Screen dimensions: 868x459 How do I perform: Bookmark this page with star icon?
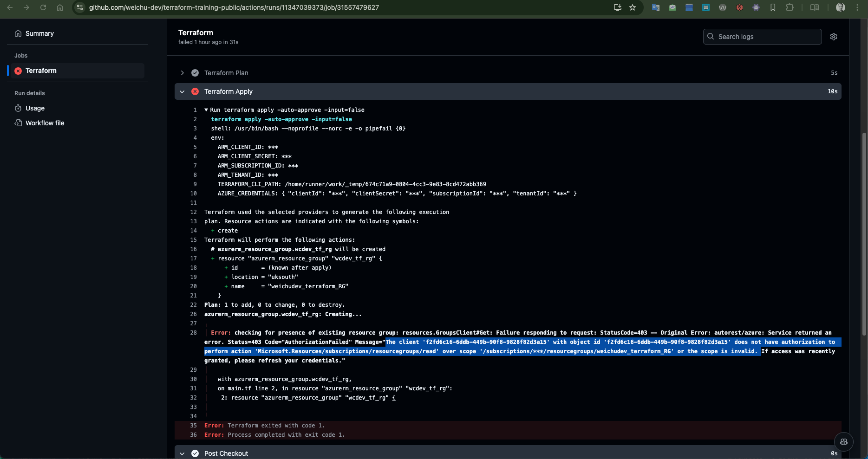click(633, 7)
